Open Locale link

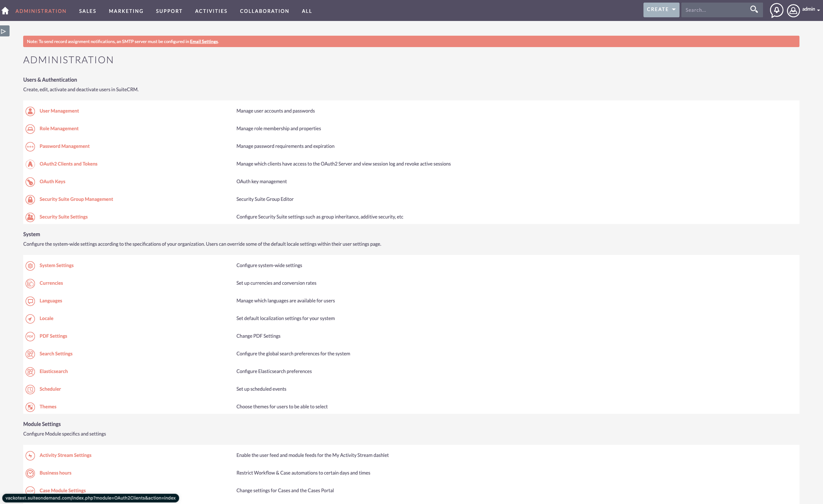point(46,318)
